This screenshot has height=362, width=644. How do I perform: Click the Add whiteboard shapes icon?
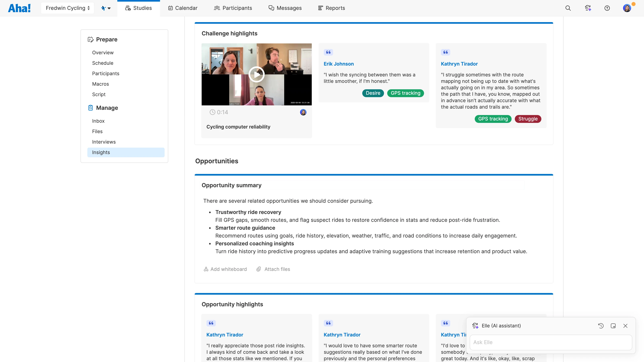(x=206, y=269)
